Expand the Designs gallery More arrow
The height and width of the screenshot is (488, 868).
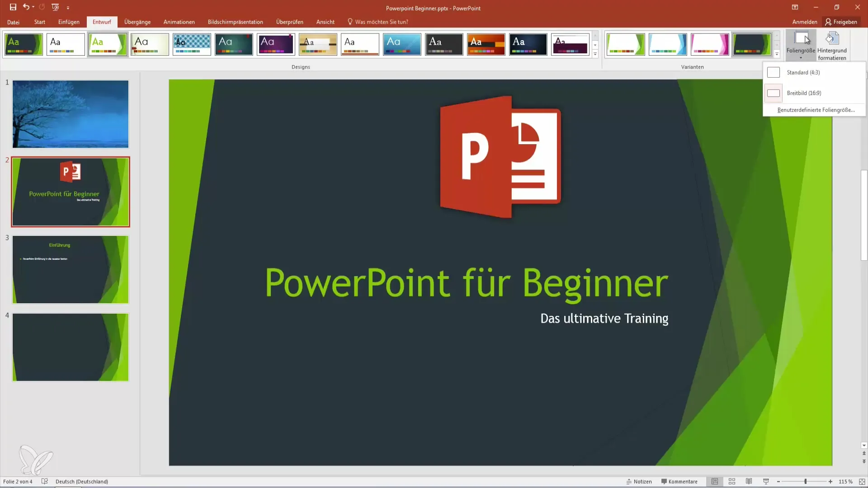[x=595, y=54]
